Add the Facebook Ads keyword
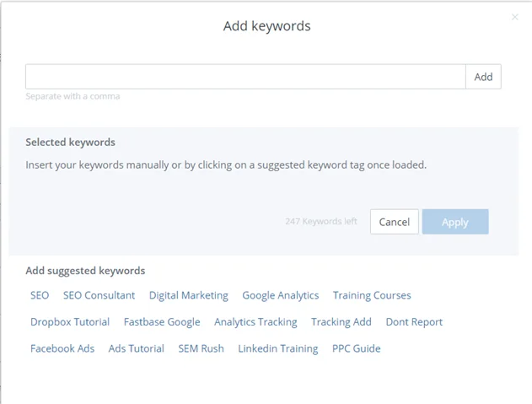This screenshot has width=532, height=404. click(x=62, y=348)
